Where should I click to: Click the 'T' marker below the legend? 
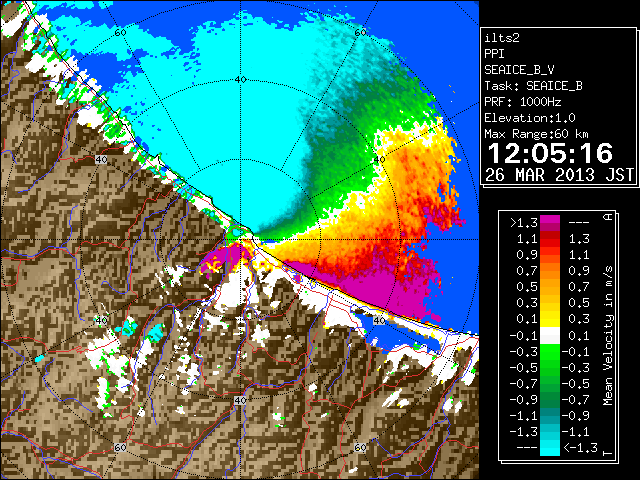point(608,453)
